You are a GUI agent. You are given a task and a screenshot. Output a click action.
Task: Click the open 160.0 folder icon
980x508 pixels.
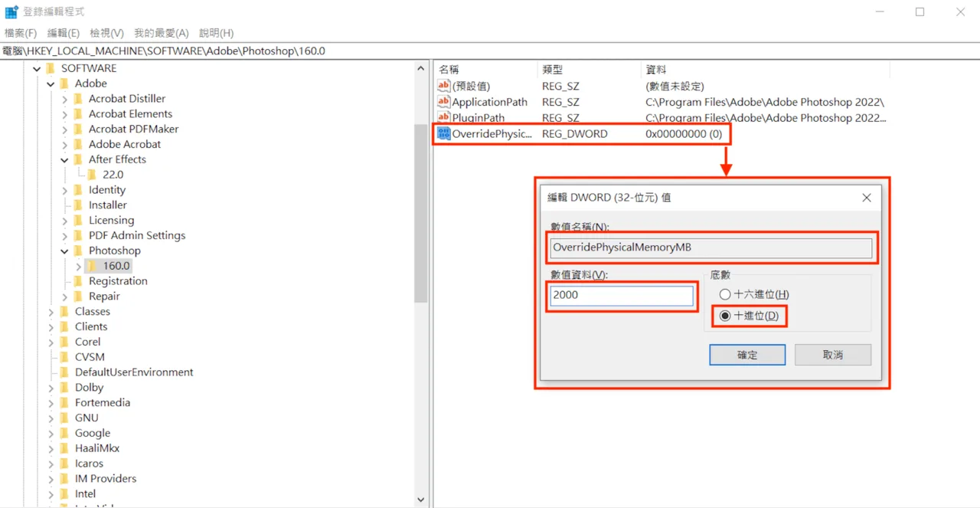click(92, 266)
